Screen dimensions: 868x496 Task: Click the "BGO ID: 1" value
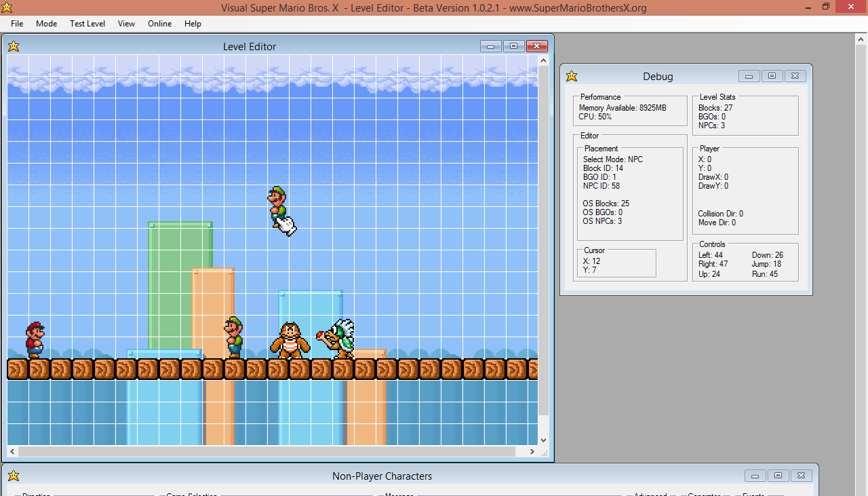point(600,177)
